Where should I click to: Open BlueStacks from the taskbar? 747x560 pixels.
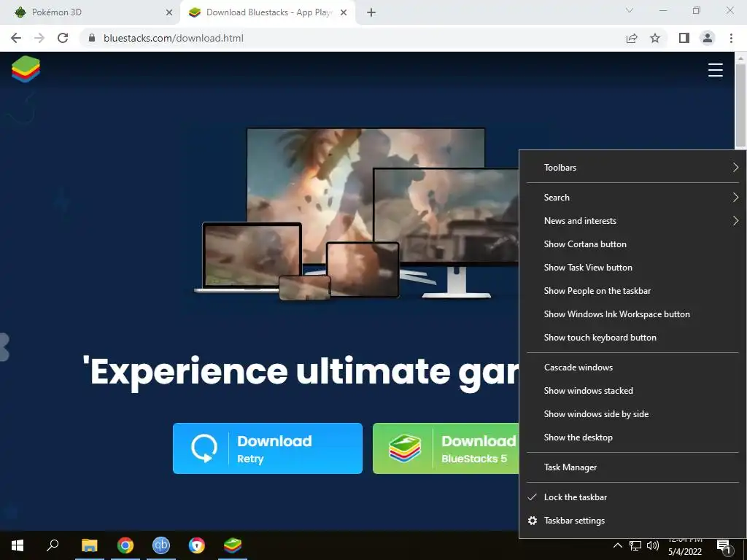[233, 545]
